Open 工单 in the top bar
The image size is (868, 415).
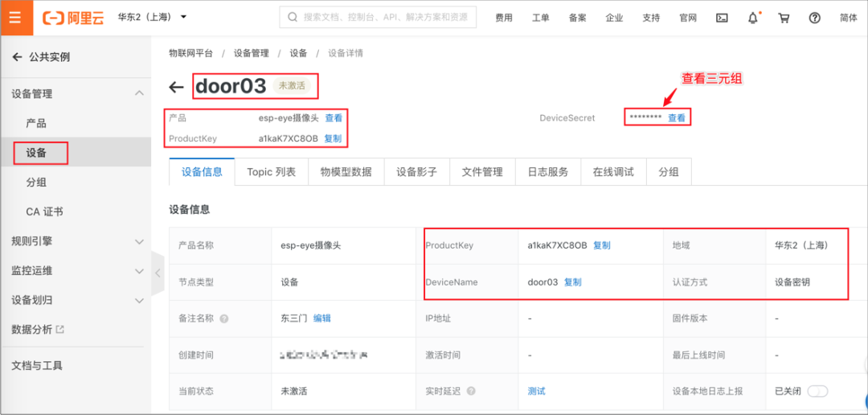(540, 18)
